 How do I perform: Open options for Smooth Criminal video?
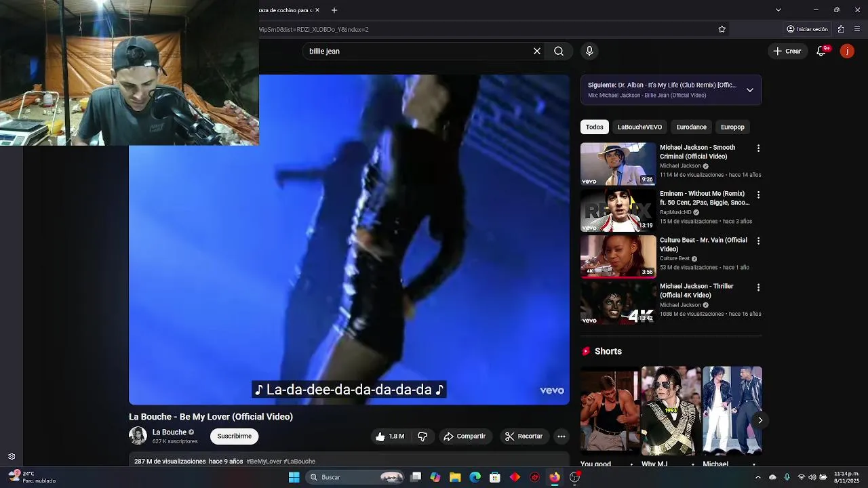click(x=758, y=148)
